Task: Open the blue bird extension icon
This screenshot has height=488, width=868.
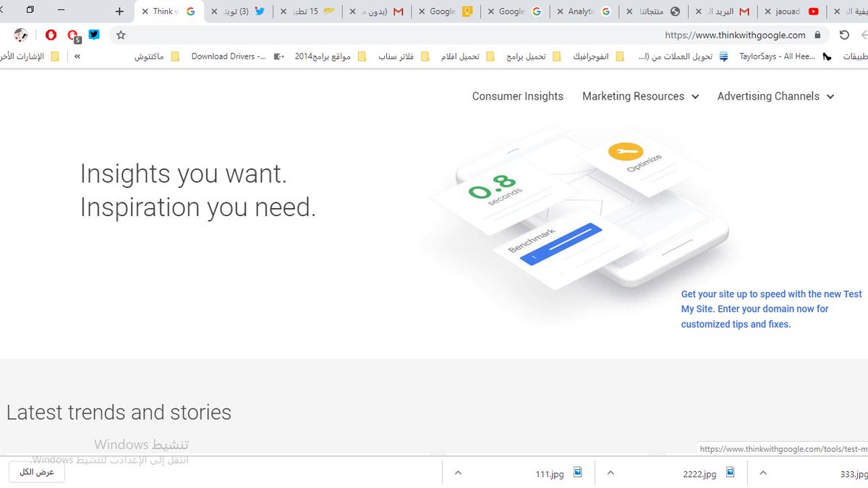Action: (x=95, y=34)
